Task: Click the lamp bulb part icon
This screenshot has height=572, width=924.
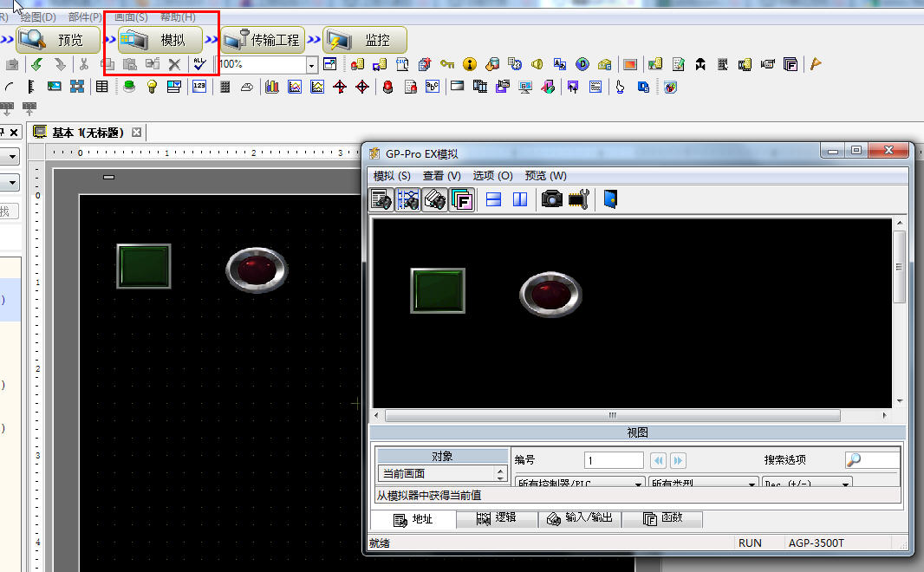Action: [152, 87]
